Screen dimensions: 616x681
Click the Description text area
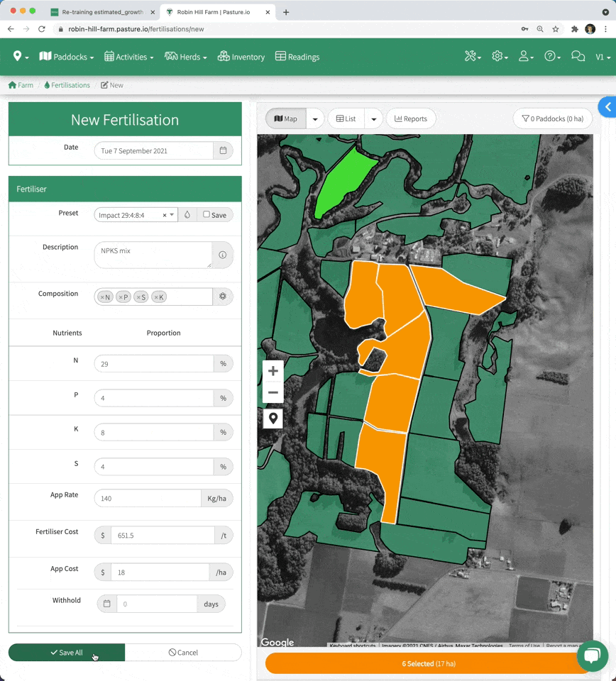[x=153, y=255]
